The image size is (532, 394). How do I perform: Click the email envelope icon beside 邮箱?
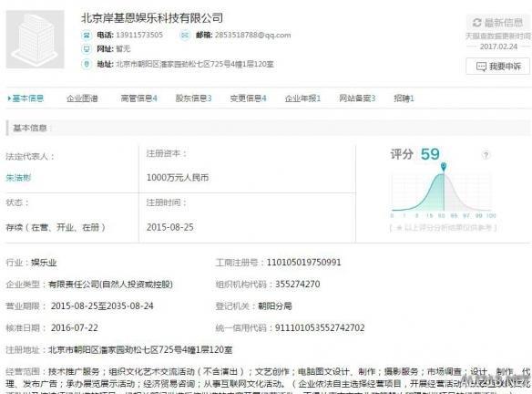click(x=185, y=35)
